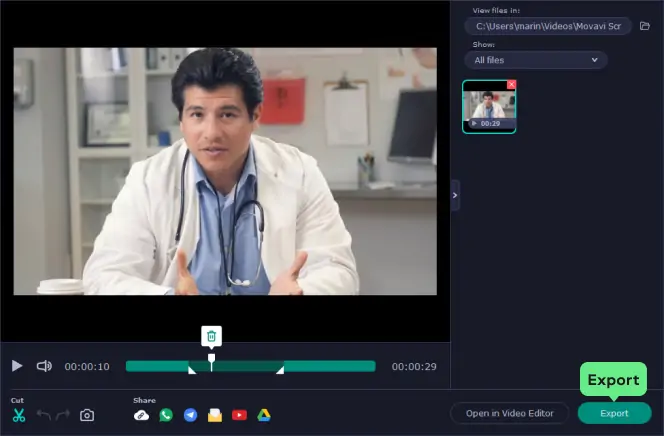664x436 pixels.
Task: Click the green timeline seek bar
Action: (x=250, y=366)
